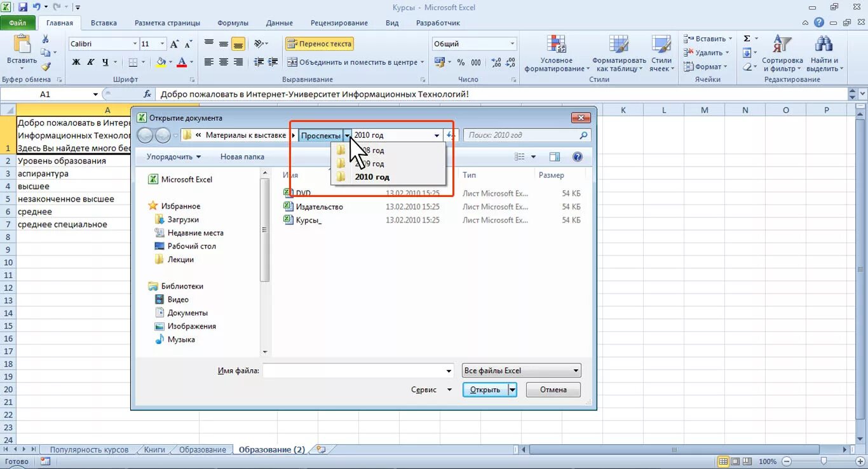The height and width of the screenshot is (469, 868).
Task: Toggle bold (Ж) formatting
Action: tap(76, 62)
